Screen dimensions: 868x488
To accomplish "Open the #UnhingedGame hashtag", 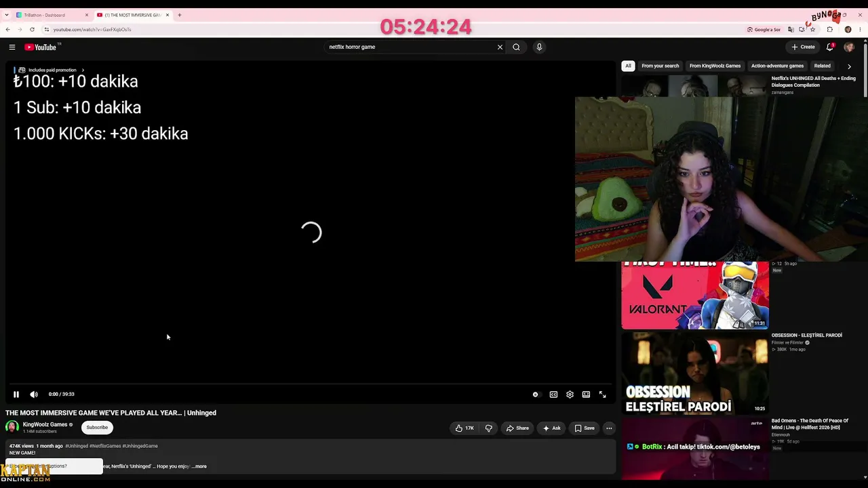I will [x=140, y=446].
